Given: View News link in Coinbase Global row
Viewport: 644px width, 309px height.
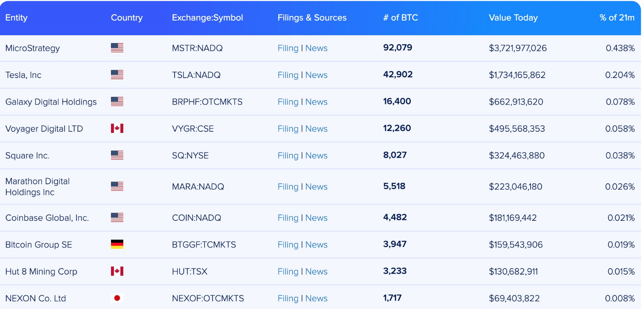Looking at the screenshot, I should pos(316,218).
